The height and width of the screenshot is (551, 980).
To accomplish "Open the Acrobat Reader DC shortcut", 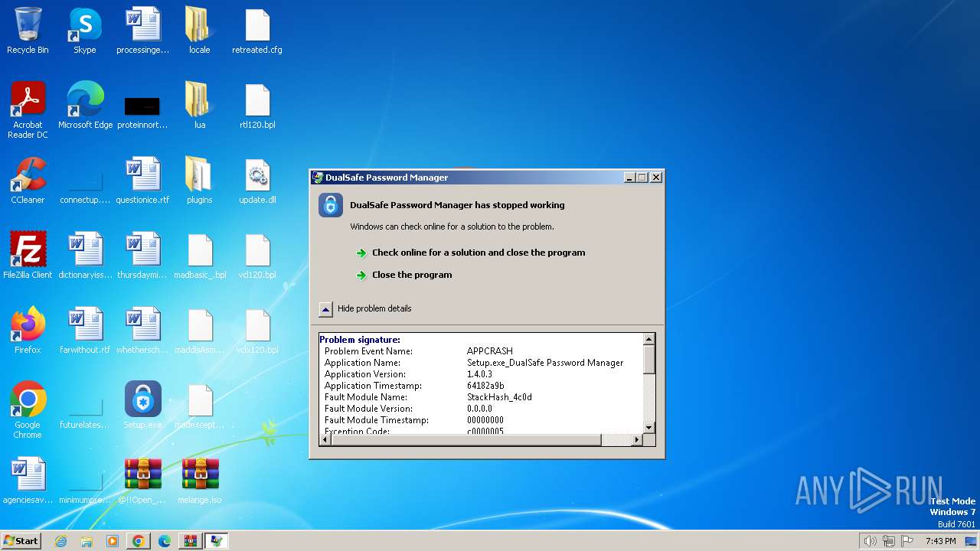I will click(x=28, y=110).
